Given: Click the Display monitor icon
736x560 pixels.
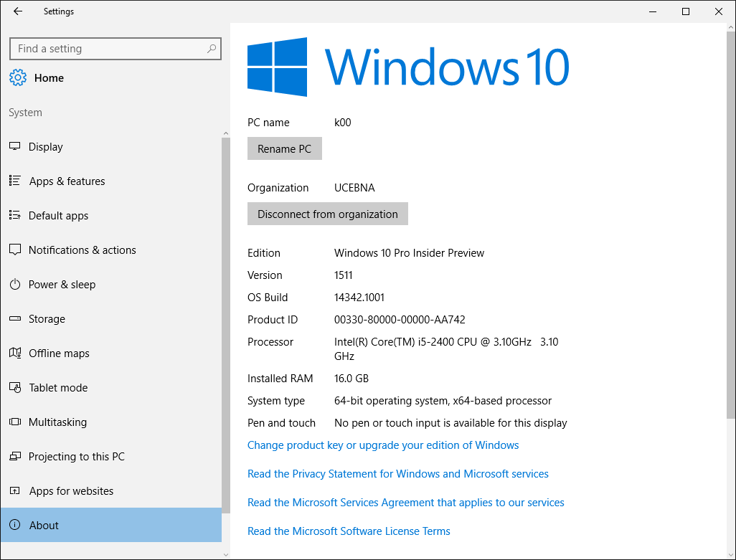Looking at the screenshot, I should (x=15, y=146).
